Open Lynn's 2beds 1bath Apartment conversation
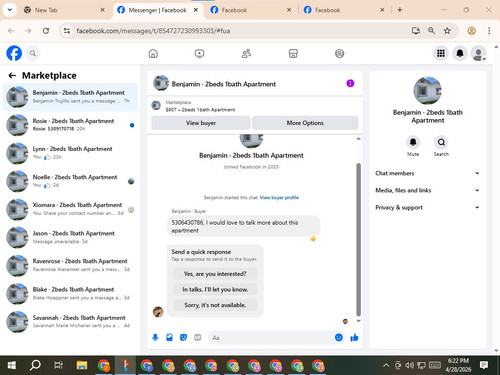The width and height of the screenshot is (500, 375). coord(70,153)
